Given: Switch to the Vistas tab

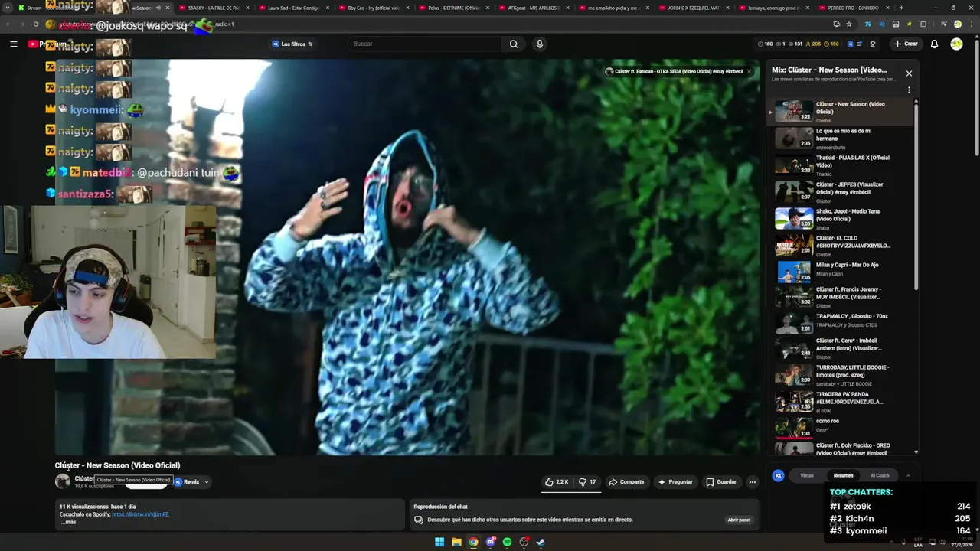Looking at the screenshot, I should coord(807,475).
